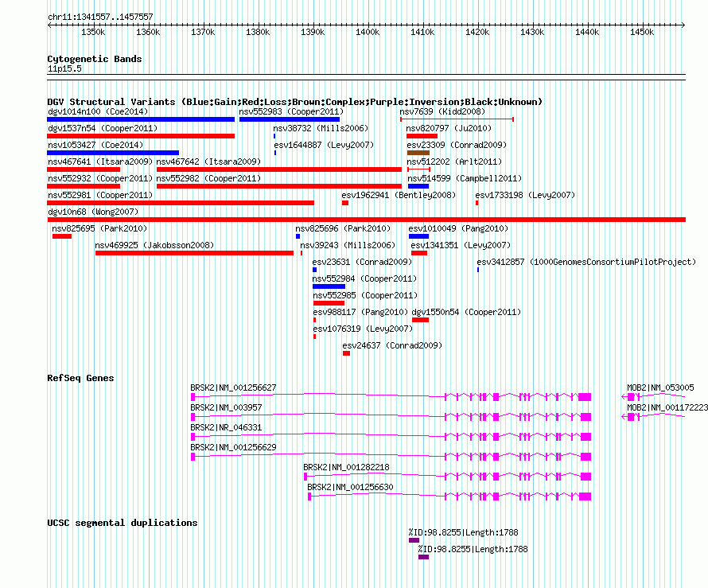The width and height of the screenshot is (708, 588).
Task: Open transcript MOB2|NM_053005
Action: point(660,387)
